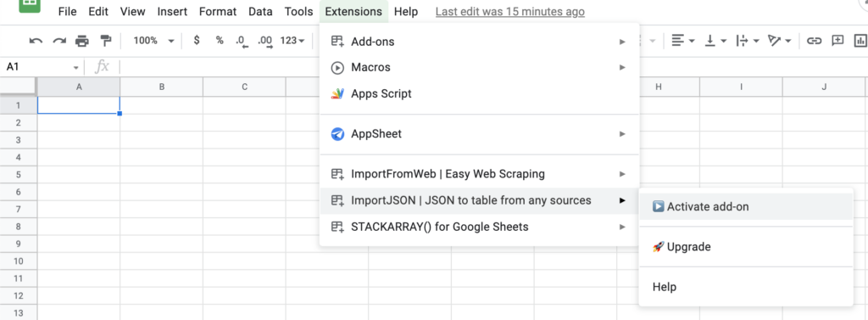Format as currency with dollar icon

(x=197, y=41)
